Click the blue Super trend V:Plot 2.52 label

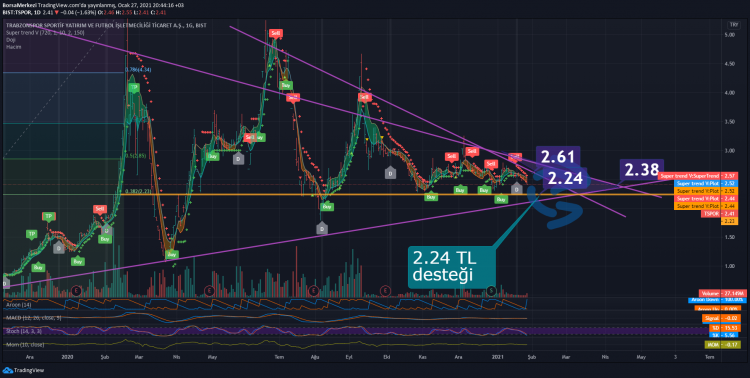click(x=706, y=183)
